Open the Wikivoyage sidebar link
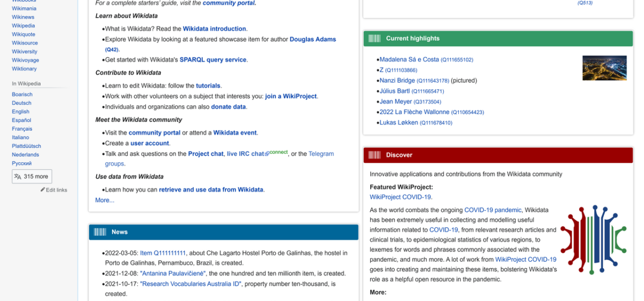644x301 pixels. [25, 60]
